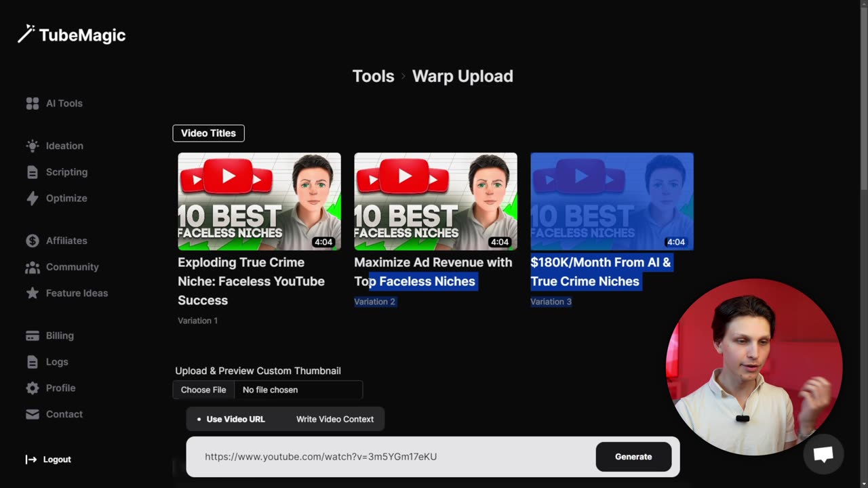
Task: Click Warp Upload breadcrumb title
Action: coord(462,77)
